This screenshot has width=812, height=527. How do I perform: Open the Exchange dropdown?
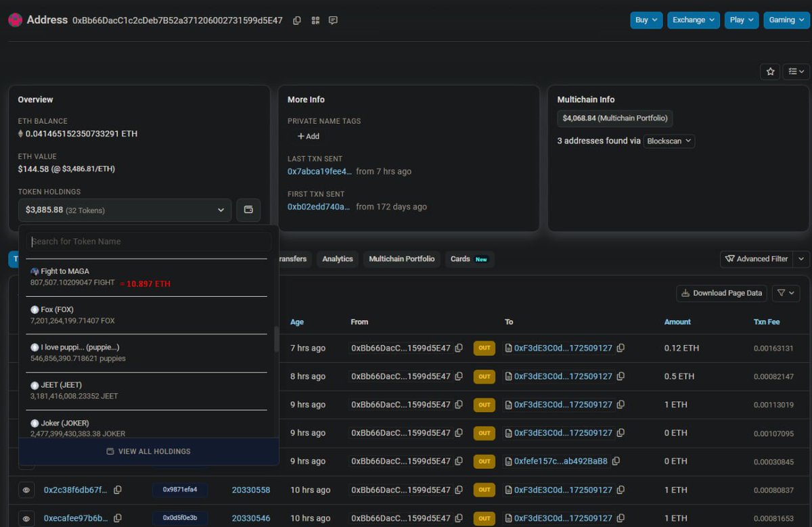pyautogui.click(x=694, y=20)
